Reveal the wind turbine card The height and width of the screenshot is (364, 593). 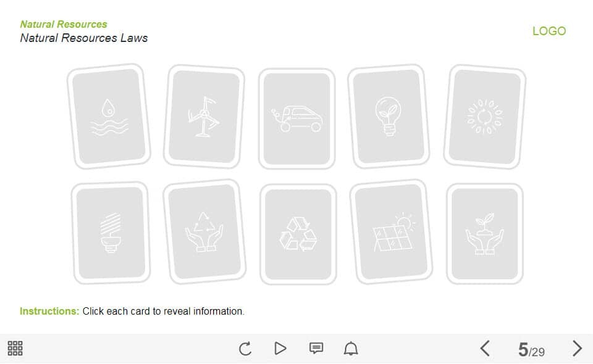(204, 117)
